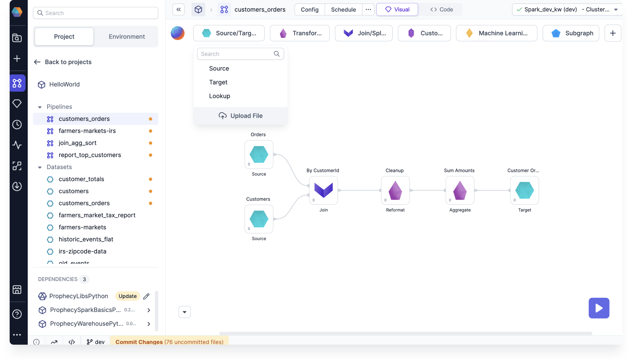Open the clock schedule icon in sidebar
The image size is (632, 364).
(17, 125)
